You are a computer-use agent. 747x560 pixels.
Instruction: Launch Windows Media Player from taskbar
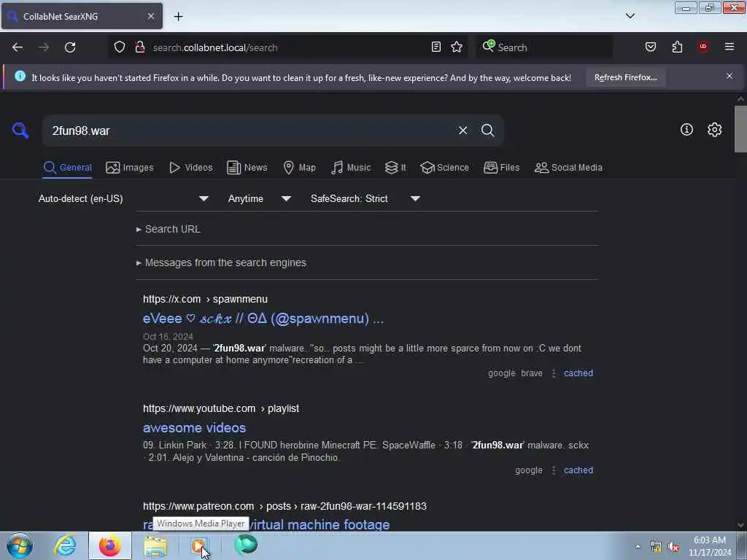tap(200, 545)
